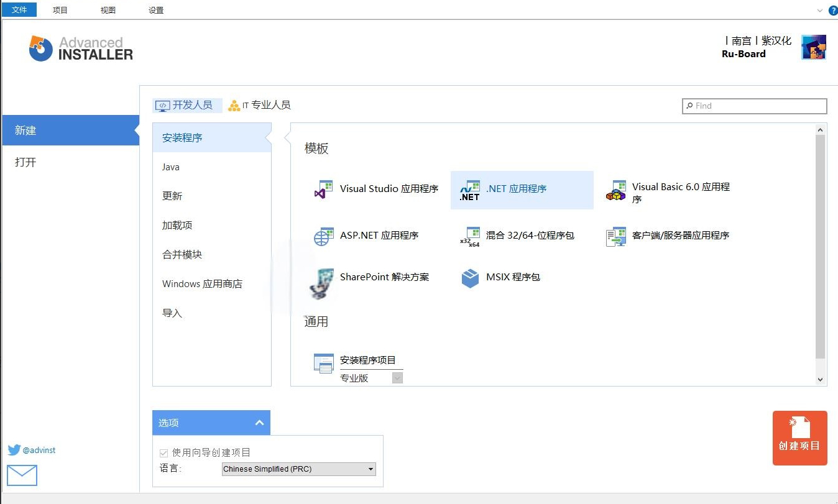Select the client/server application icon
This screenshot has height=504, width=838.
[x=616, y=236]
